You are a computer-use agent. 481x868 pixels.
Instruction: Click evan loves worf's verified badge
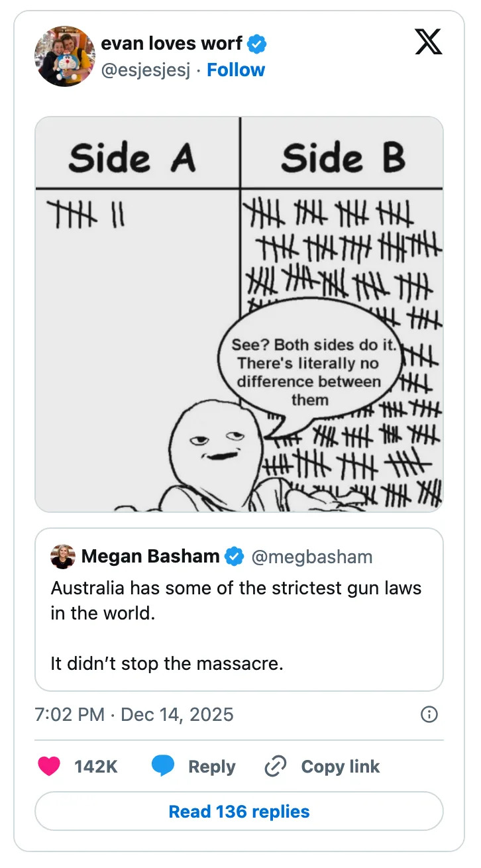pos(257,45)
